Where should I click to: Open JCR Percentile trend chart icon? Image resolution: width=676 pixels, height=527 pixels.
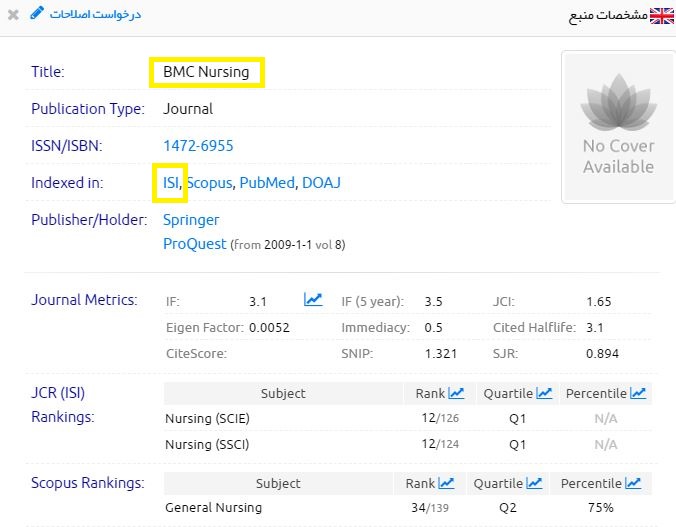tap(636, 393)
